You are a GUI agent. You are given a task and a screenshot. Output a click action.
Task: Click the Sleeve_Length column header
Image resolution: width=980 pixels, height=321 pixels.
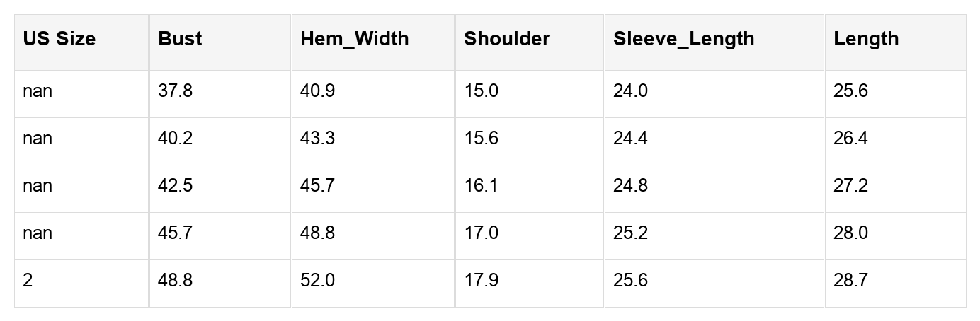point(683,39)
